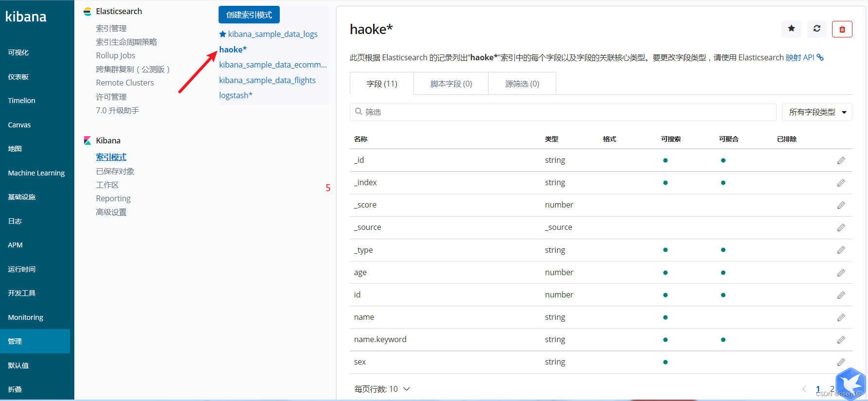Open Reporting link under Kibana
The height and width of the screenshot is (401, 868).
point(113,199)
